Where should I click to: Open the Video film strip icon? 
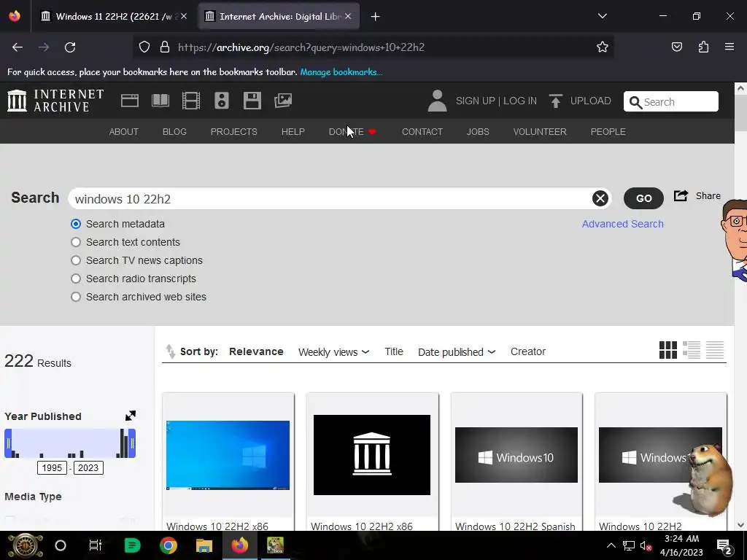[191, 101]
